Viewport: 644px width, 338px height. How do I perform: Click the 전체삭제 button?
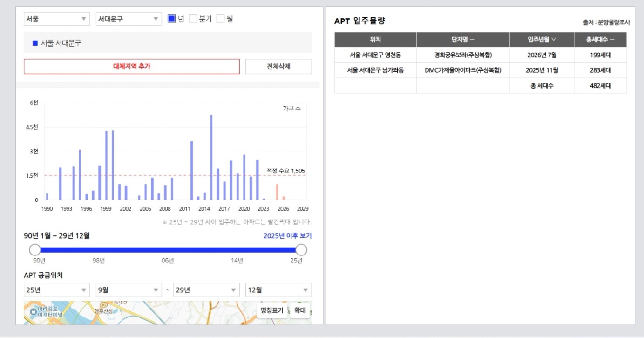(278, 66)
